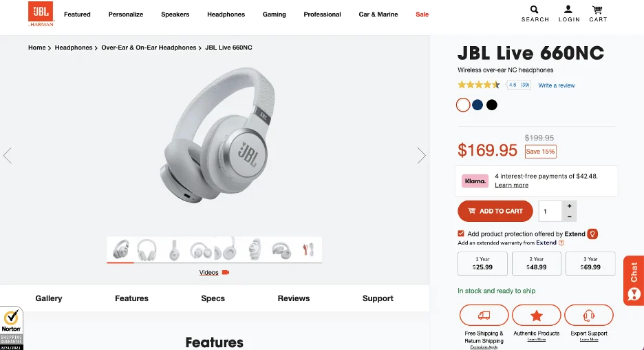Uncheck Add product protection by Extend
The width and height of the screenshot is (644, 350).
(x=461, y=234)
